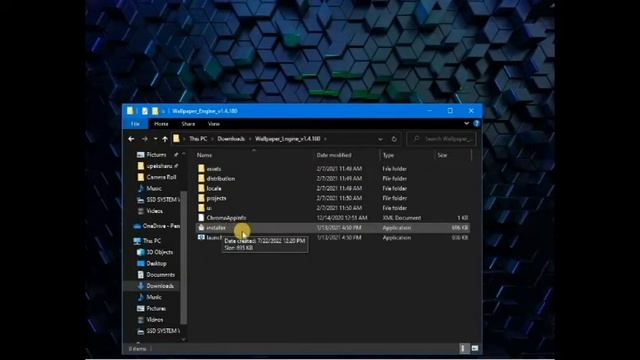Switch to the large icons view status bar icon
640x360 pixels.
[x=475, y=348]
